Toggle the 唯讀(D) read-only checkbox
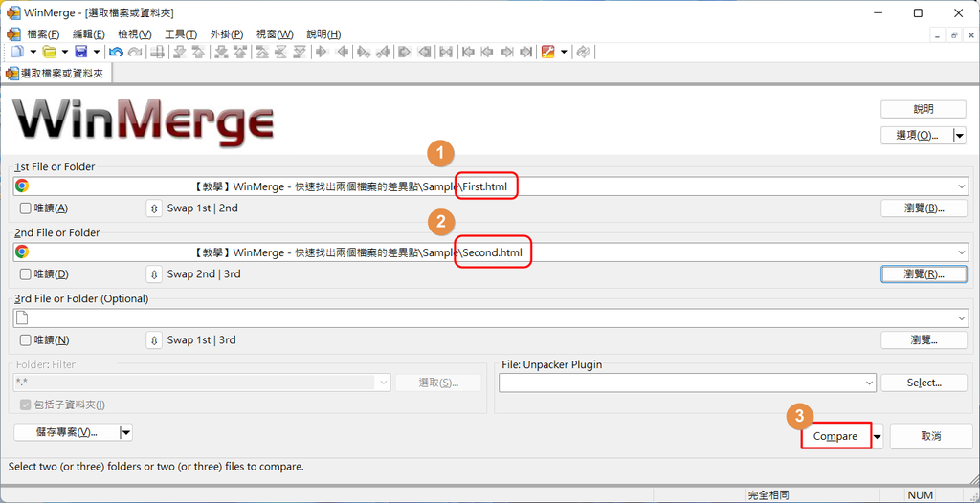Viewport: 980px width, 503px height. (25, 273)
